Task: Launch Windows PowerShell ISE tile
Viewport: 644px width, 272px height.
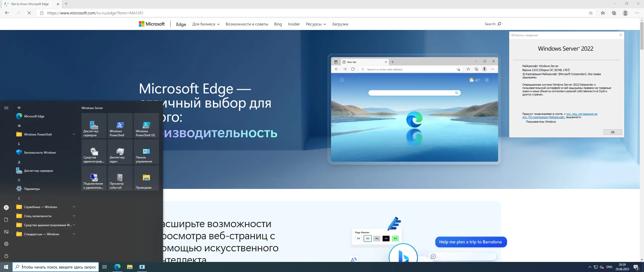Action: (x=146, y=126)
